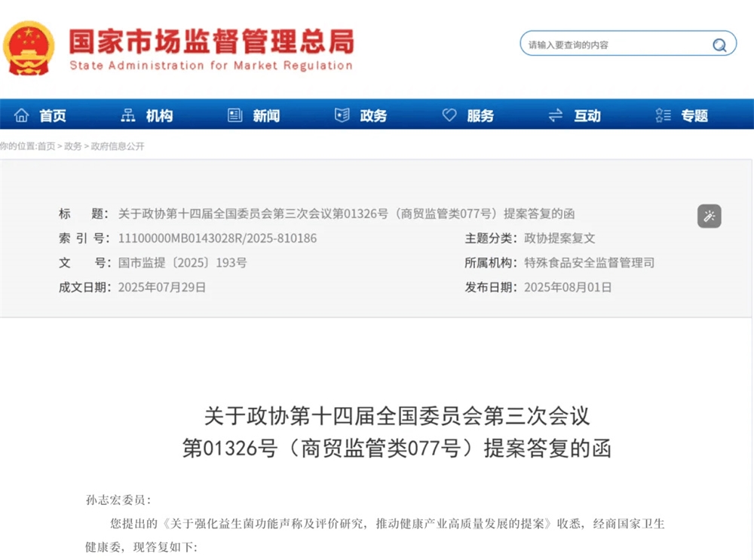Viewport: 754px width, 560px height.
Task: Click 首页 in the breadcrumb trail
Action: (x=47, y=146)
